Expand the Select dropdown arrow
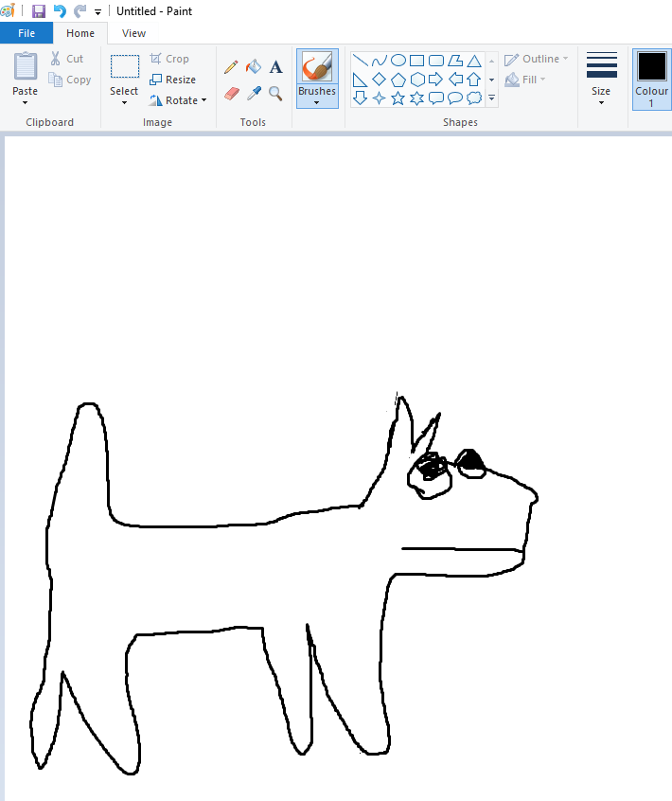This screenshot has height=801, width=672. pos(124,102)
